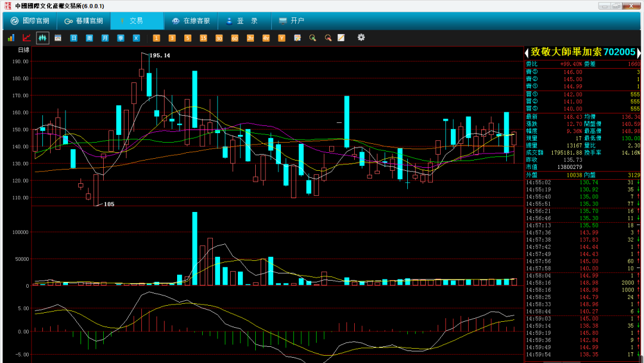
Task: Click buy level 1 price 142.00
Action: click(572, 94)
